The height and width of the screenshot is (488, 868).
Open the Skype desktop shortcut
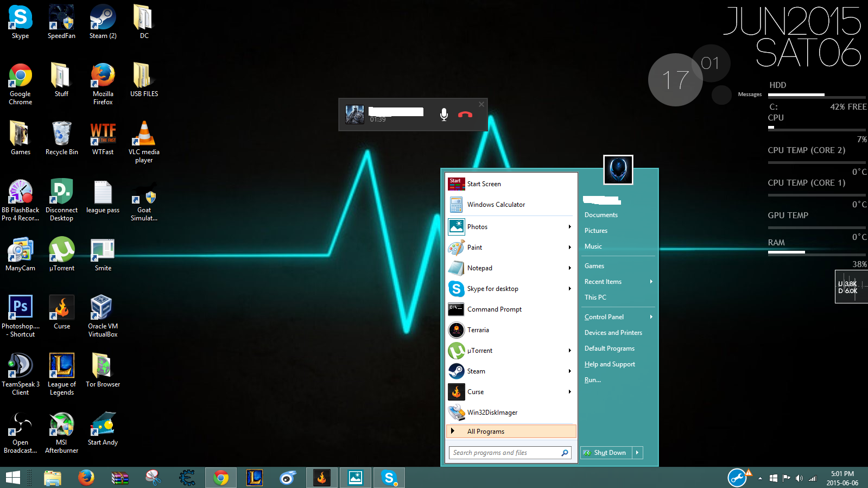(x=20, y=21)
